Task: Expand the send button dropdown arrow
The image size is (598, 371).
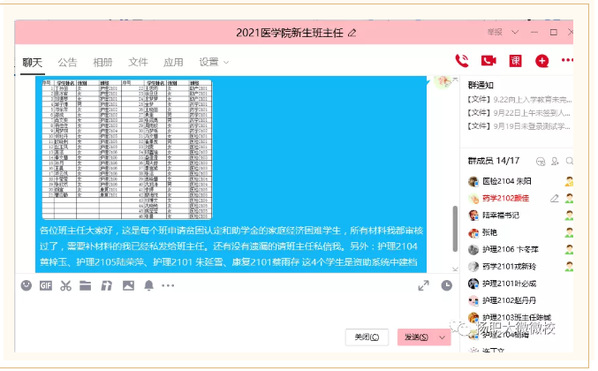Action: coord(442,337)
